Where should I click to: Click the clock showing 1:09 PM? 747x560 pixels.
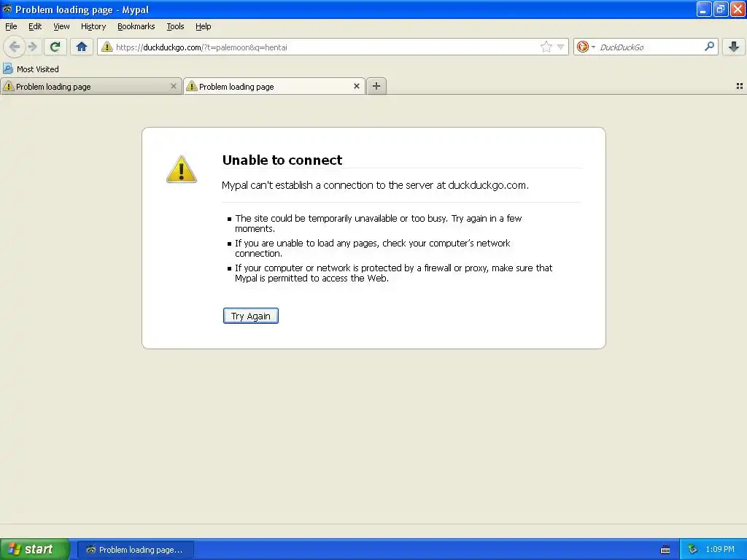coord(720,549)
